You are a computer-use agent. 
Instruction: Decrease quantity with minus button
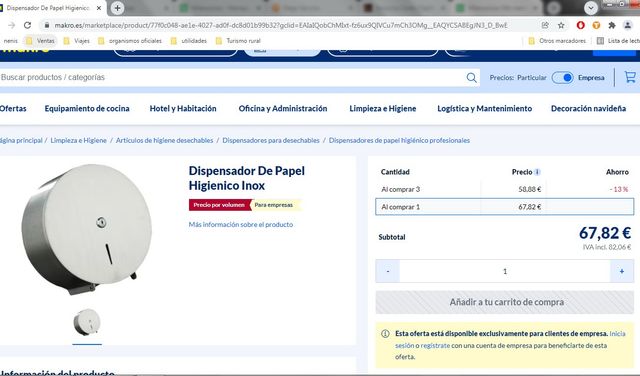pyautogui.click(x=388, y=271)
